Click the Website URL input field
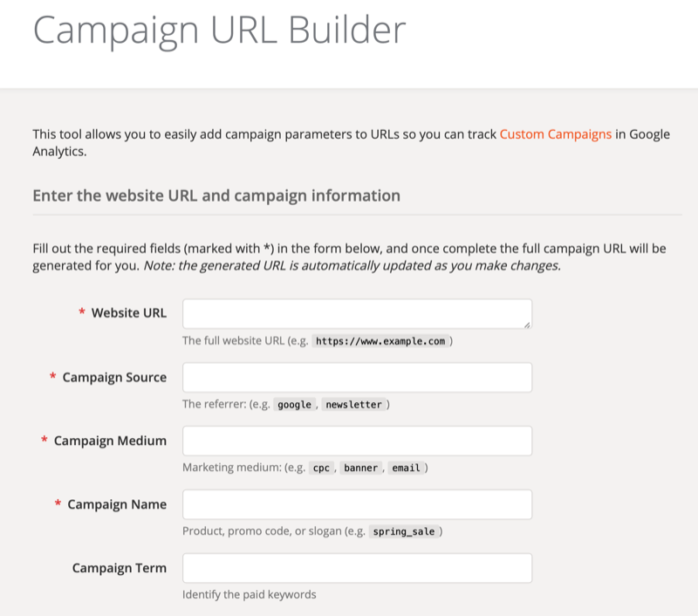The width and height of the screenshot is (698, 616). tap(357, 314)
